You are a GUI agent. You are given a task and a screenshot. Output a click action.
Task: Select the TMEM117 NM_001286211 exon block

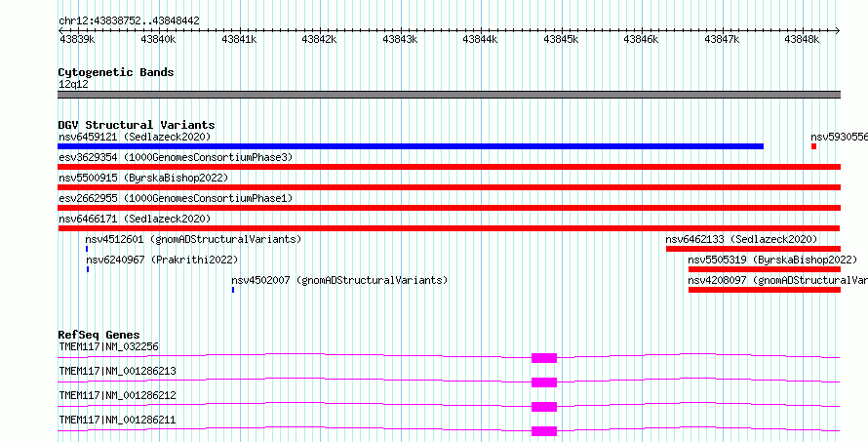pos(544,431)
